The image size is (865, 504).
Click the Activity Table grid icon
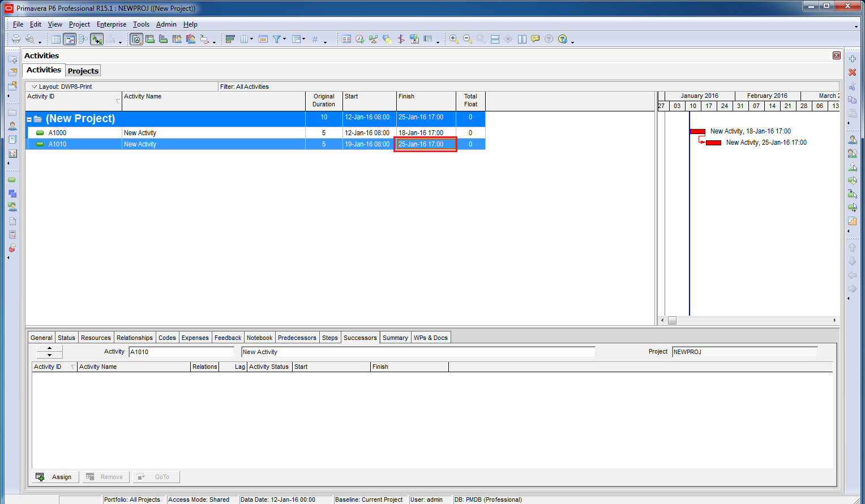[56, 39]
